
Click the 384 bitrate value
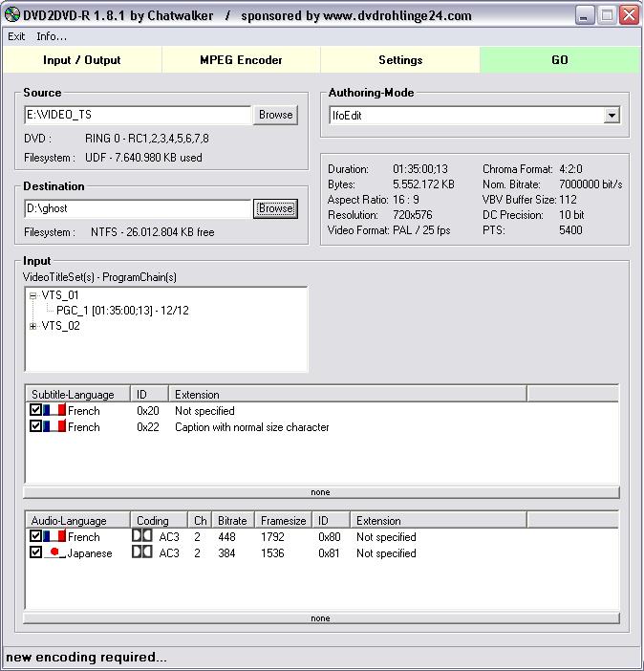click(x=226, y=552)
